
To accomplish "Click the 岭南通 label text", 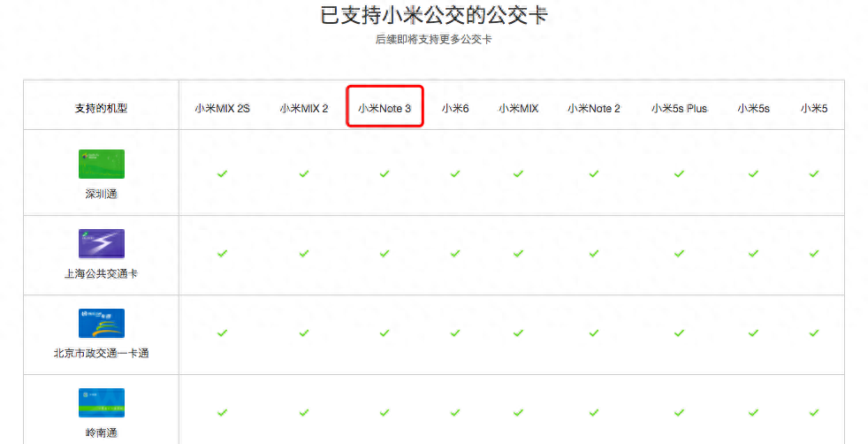I will coord(102,433).
